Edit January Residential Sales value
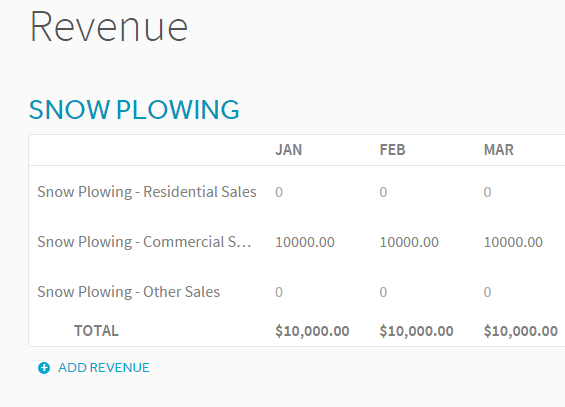The width and height of the screenshot is (565, 407). pyautogui.click(x=279, y=192)
